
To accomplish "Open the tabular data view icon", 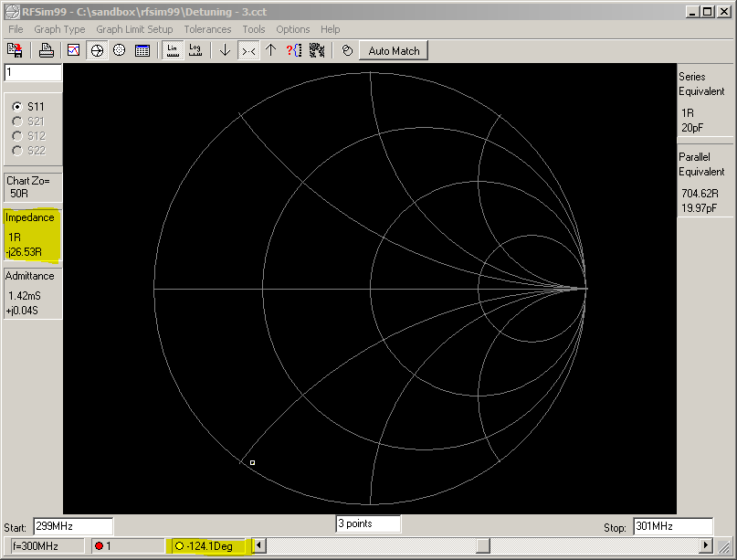I will coord(142,50).
